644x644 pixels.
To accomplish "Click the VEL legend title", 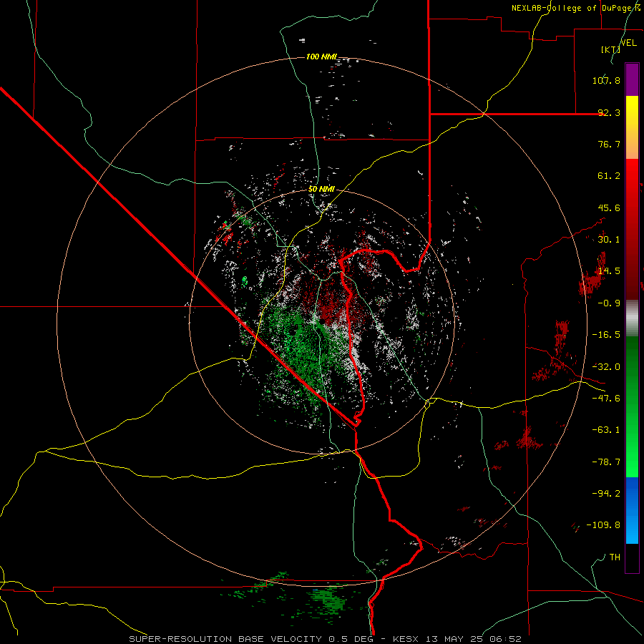I will [x=628, y=43].
